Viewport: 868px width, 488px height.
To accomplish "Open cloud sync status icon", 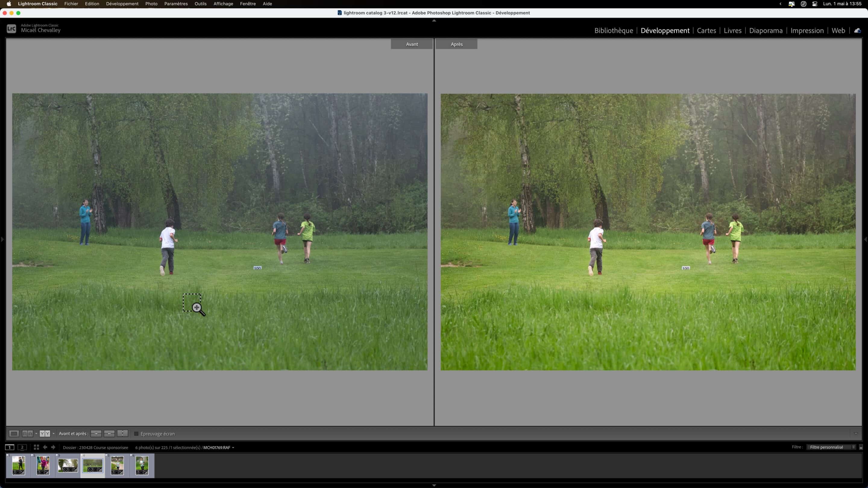I will click(857, 31).
